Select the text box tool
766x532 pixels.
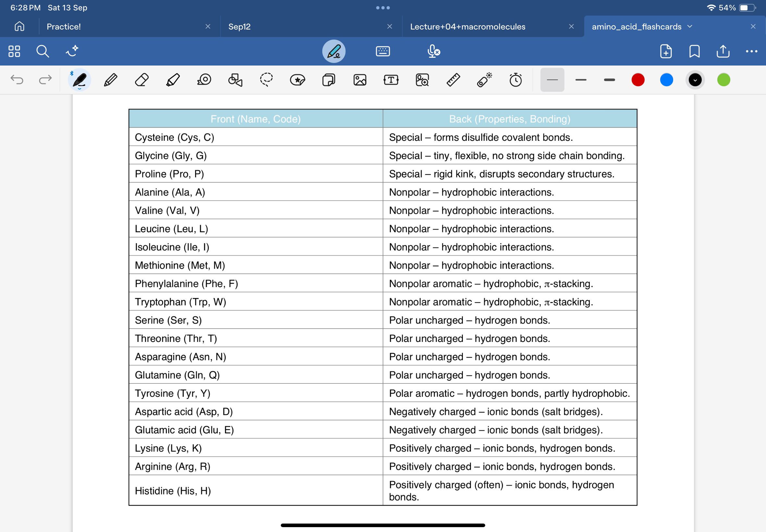[x=391, y=80]
